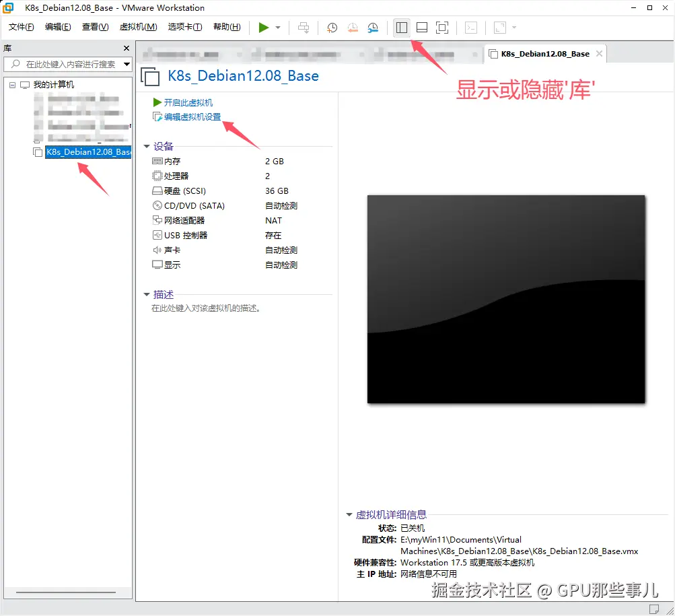This screenshot has height=616, width=675.
Task: Toggle the show or hide library button
Action: tap(402, 28)
